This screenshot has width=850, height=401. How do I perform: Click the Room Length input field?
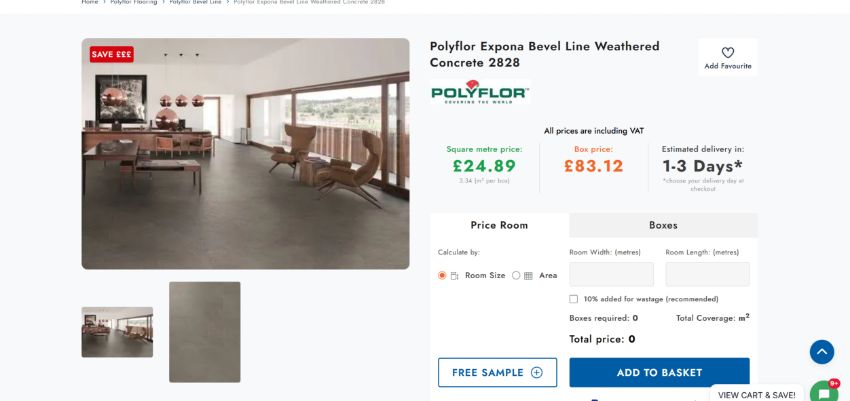pyautogui.click(x=707, y=274)
